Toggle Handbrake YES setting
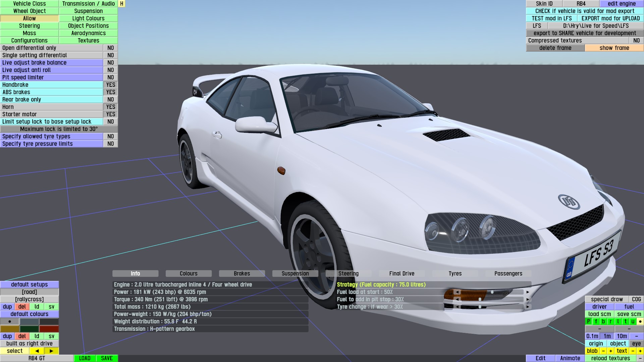The height and width of the screenshot is (362, 644). [110, 85]
